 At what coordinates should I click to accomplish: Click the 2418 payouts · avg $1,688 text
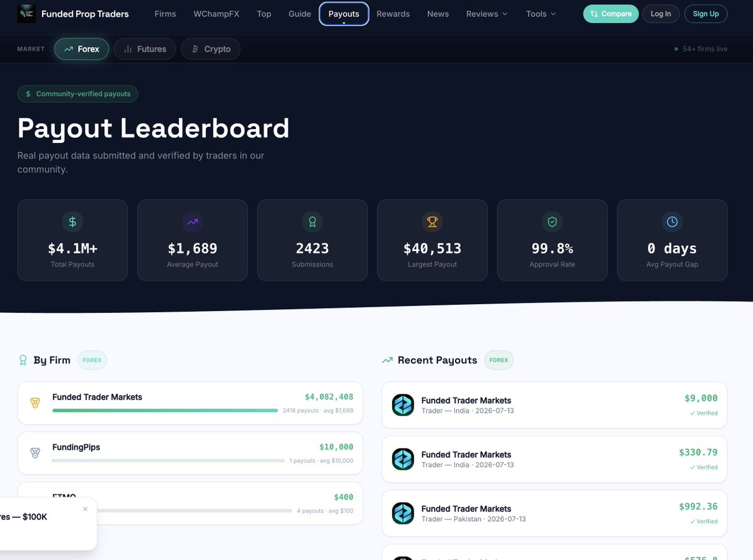coord(318,411)
